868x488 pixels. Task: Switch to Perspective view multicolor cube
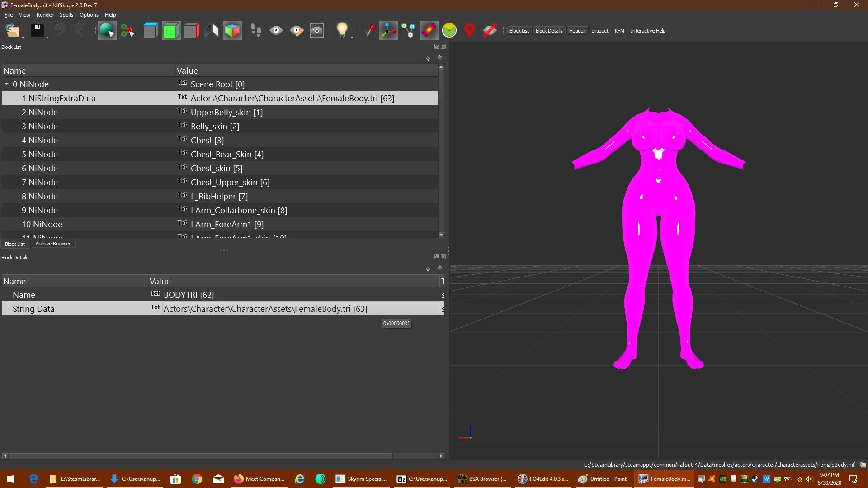pyautogui.click(x=232, y=31)
